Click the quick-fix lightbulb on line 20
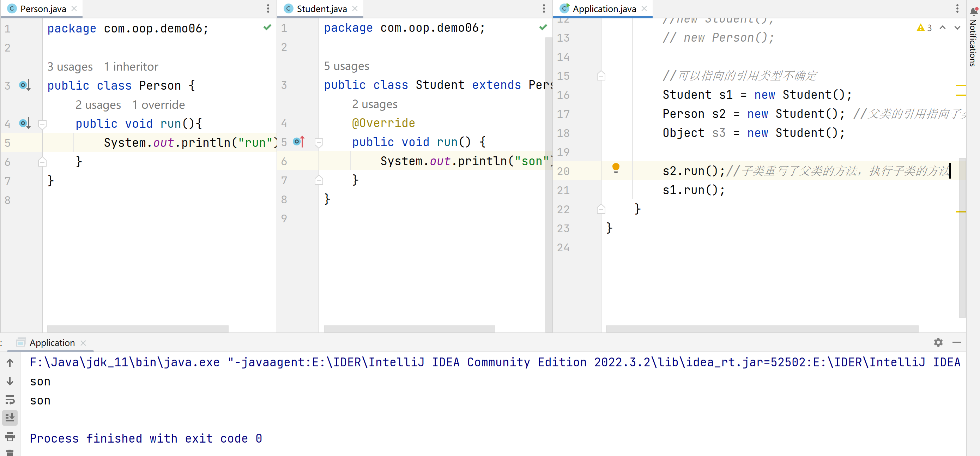The width and height of the screenshot is (980, 456). tap(616, 168)
